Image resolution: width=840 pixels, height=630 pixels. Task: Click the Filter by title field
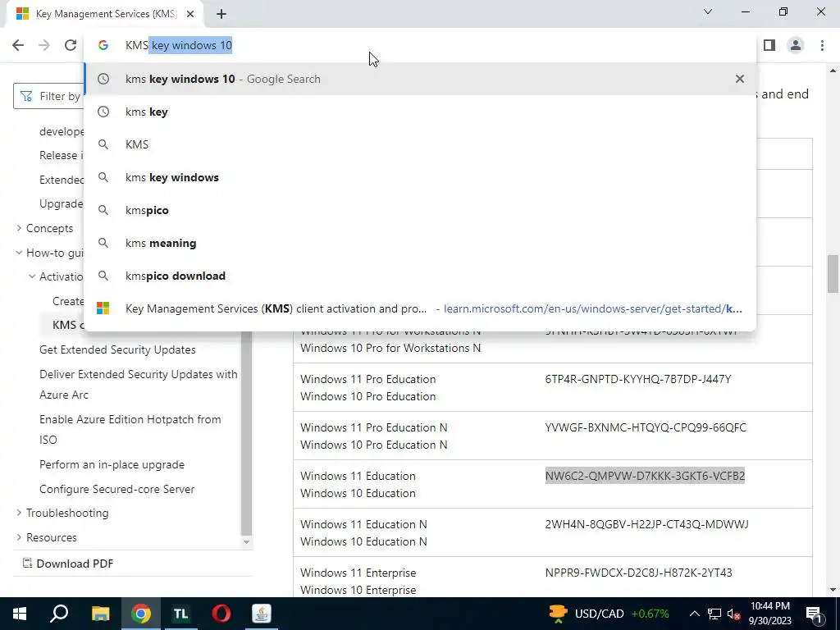point(48,96)
